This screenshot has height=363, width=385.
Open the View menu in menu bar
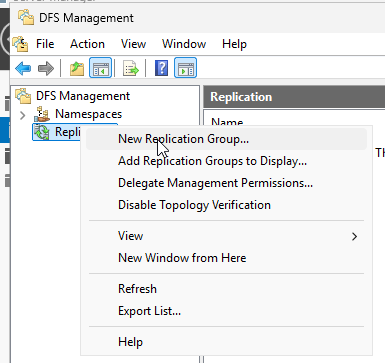(133, 44)
